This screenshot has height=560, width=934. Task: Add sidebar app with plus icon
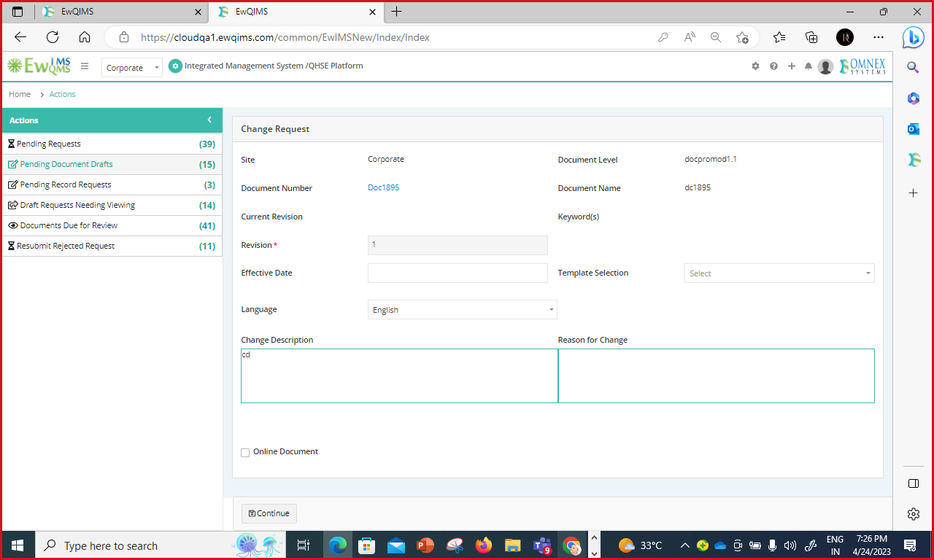point(913,193)
